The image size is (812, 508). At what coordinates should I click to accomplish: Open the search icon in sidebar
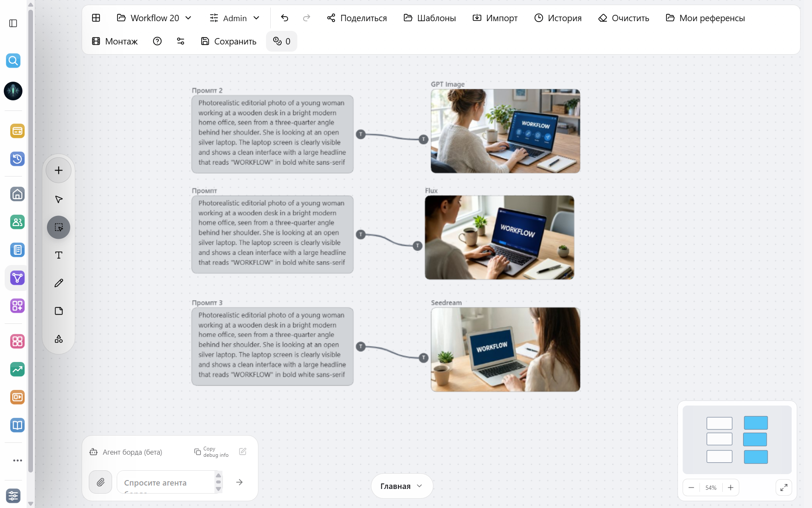[x=13, y=61]
